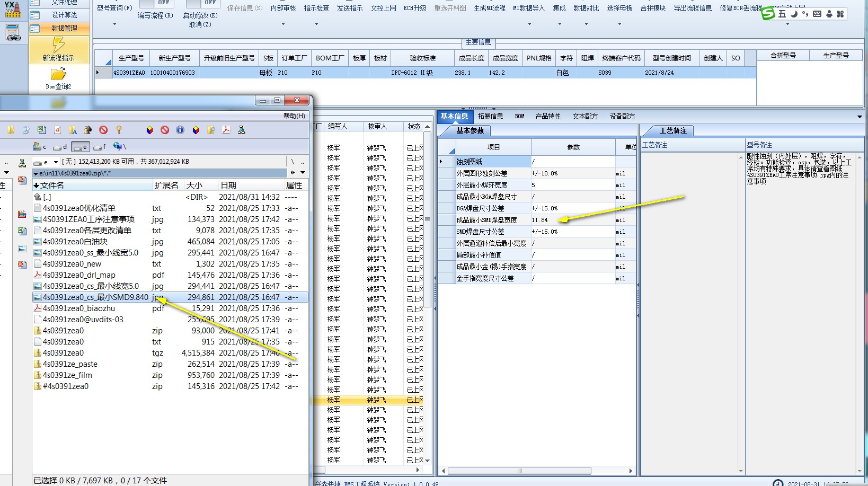
Task: Click the chess piece icon in file manager toolbar
Action: 88,130
